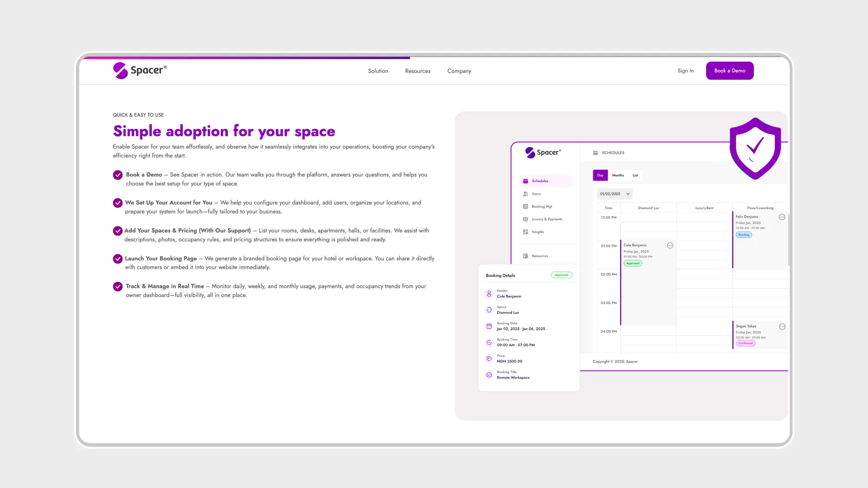868x488 pixels.
Task: Click the Booking Date calendar icon
Action: (x=489, y=326)
